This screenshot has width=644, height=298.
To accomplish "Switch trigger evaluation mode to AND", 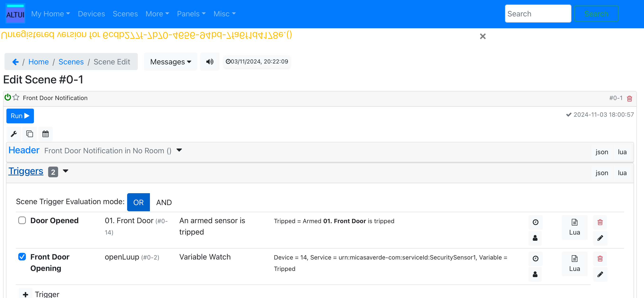I will [164, 202].
